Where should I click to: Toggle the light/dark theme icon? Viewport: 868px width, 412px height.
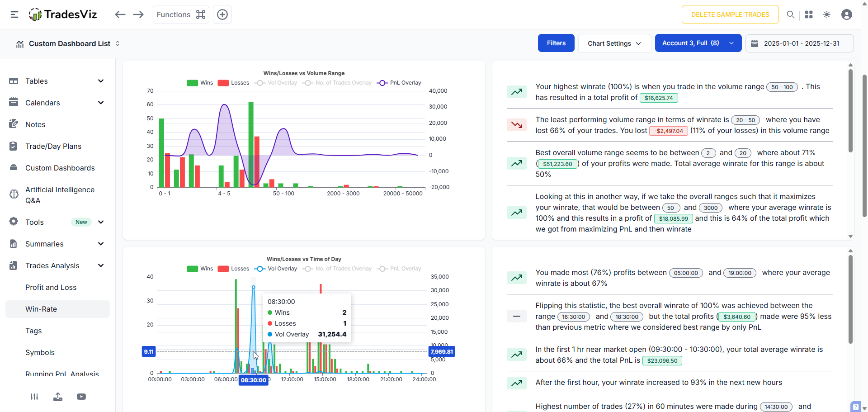827,14
